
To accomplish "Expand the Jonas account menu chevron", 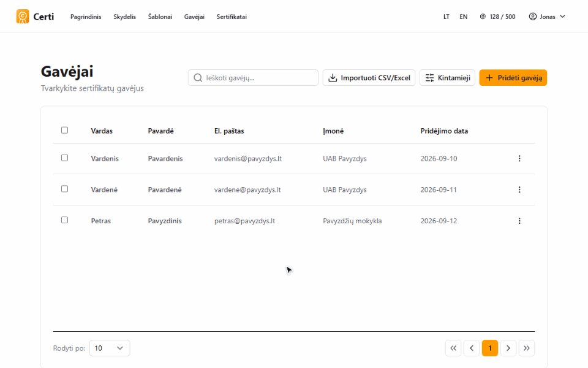I will click(562, 17).
